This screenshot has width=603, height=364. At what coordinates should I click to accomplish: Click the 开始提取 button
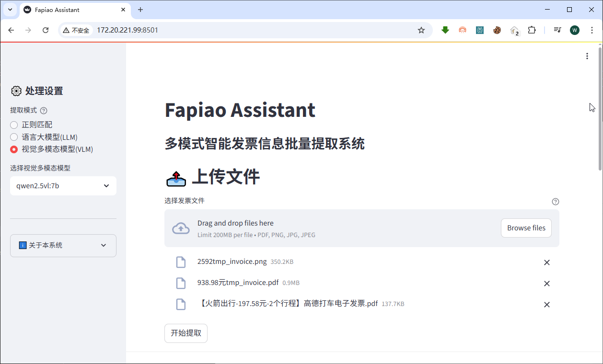(186, 333)
